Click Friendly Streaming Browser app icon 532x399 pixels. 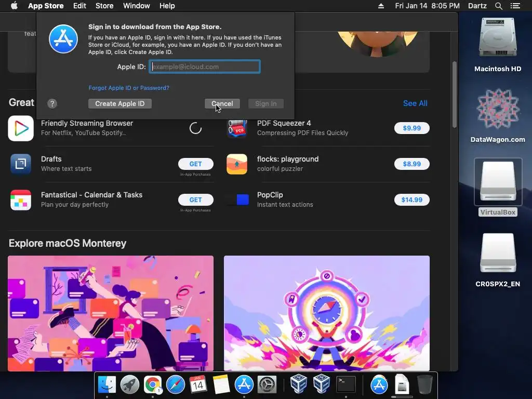21,128
